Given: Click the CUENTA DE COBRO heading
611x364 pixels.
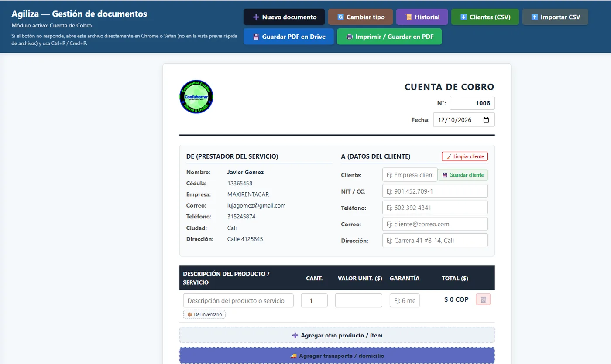Looking at the screenshot, I should [x=449, y=87].
